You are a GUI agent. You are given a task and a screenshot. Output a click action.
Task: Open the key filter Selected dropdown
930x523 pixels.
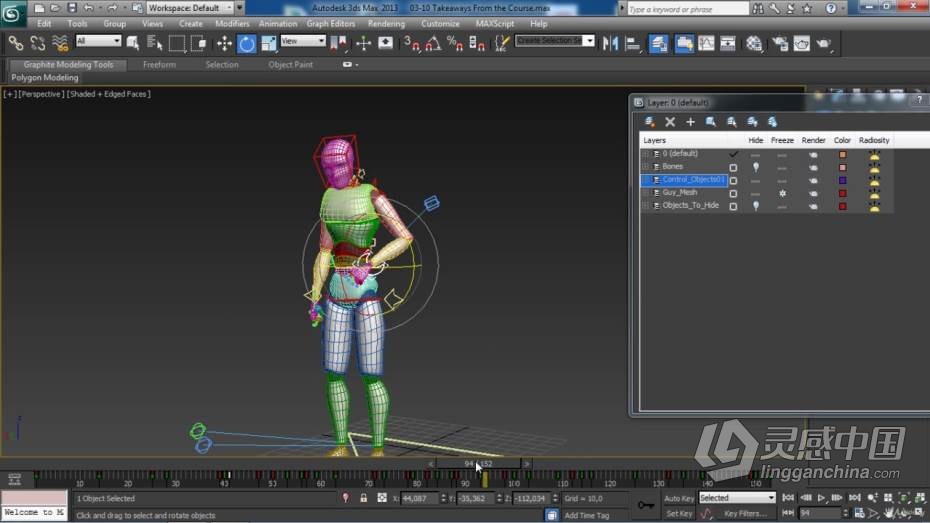click(737, 498)
